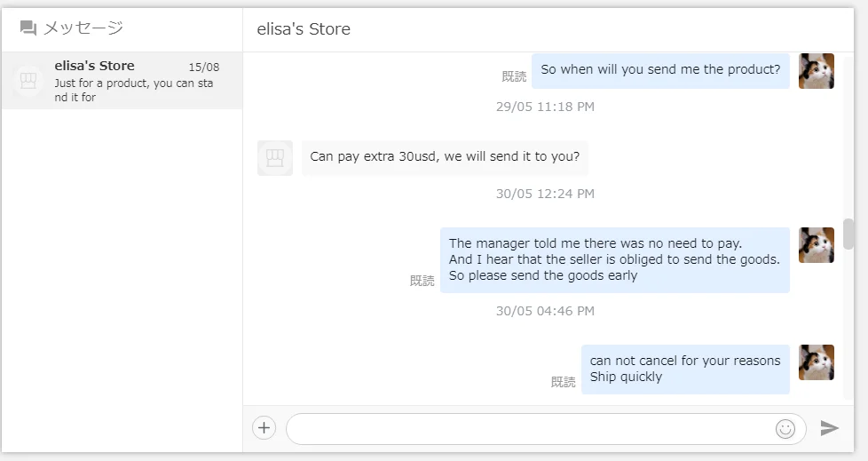Click the メッセージ heading label
Screen dimensions: 868x461
coord(83,28)
